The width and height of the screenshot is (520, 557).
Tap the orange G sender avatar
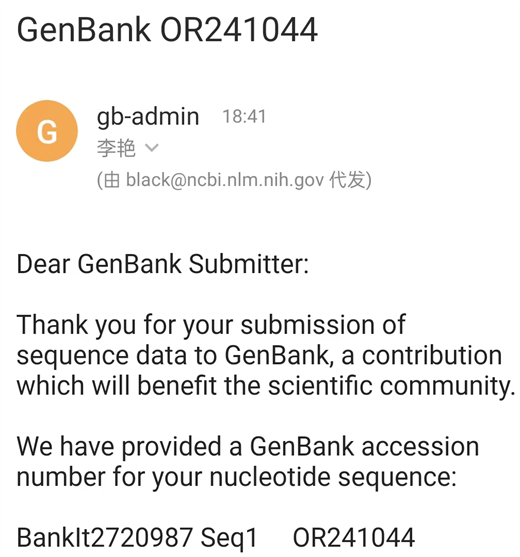click(47, 131)
